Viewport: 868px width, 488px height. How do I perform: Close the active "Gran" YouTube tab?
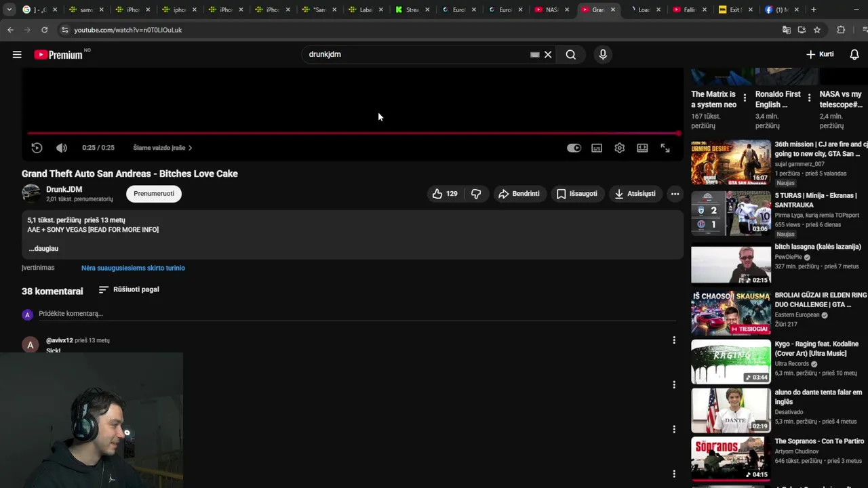point(613,9)
